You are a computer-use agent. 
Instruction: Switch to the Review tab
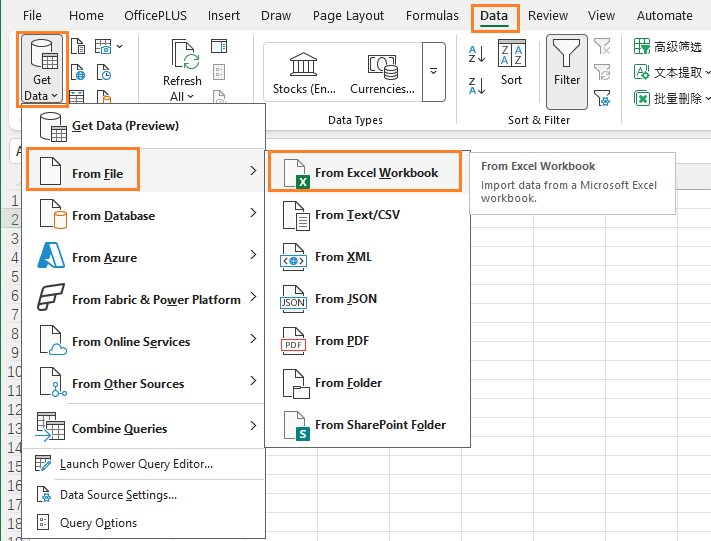(548, 16)
